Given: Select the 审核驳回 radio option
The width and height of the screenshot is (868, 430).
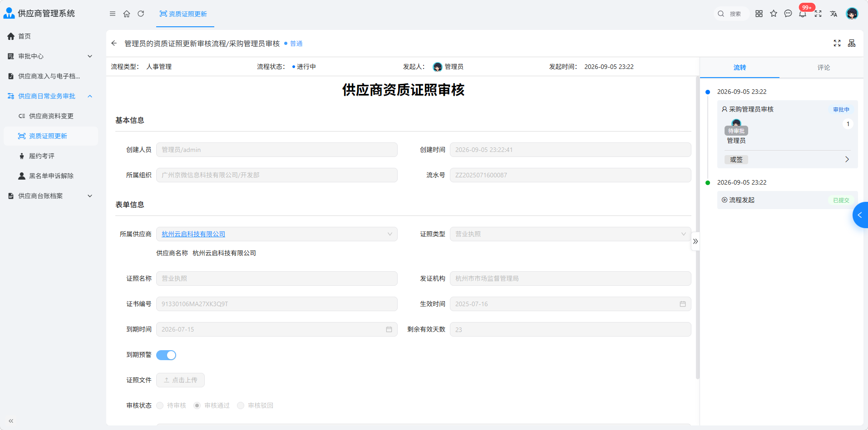Looking at the screenshot, I should [x=241, y=406].
